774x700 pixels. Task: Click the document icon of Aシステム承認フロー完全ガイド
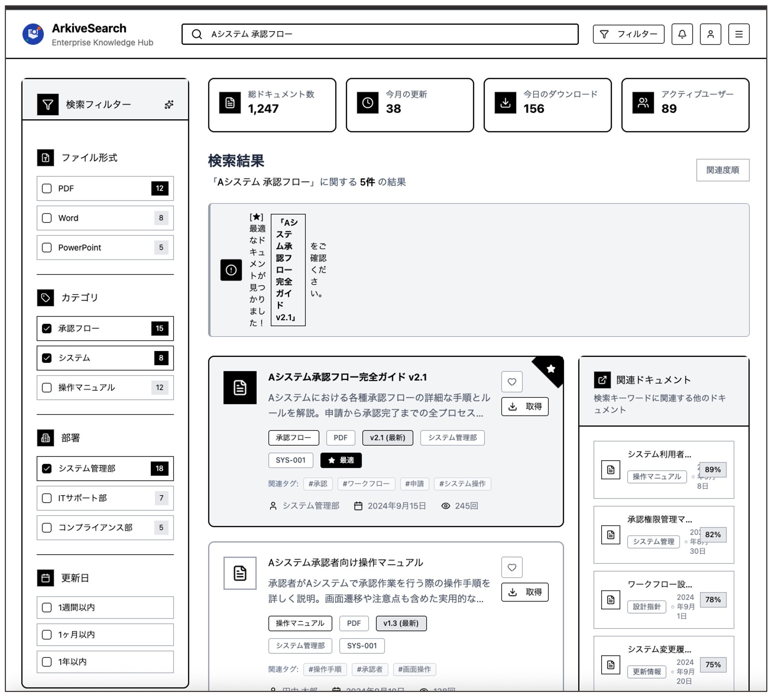(x=240, y=388)
